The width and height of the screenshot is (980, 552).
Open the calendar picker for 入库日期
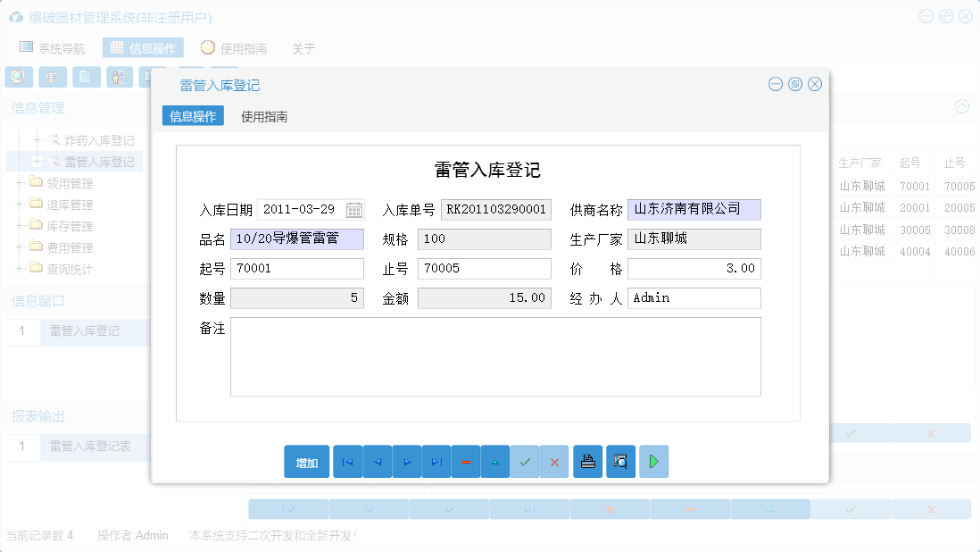354,208
